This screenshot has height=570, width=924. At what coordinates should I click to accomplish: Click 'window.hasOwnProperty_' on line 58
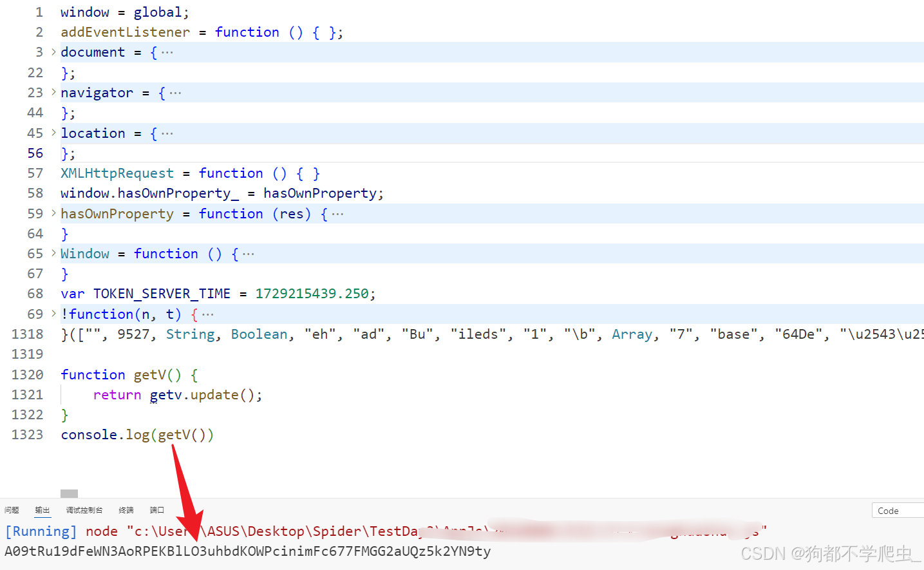[149, 193]
